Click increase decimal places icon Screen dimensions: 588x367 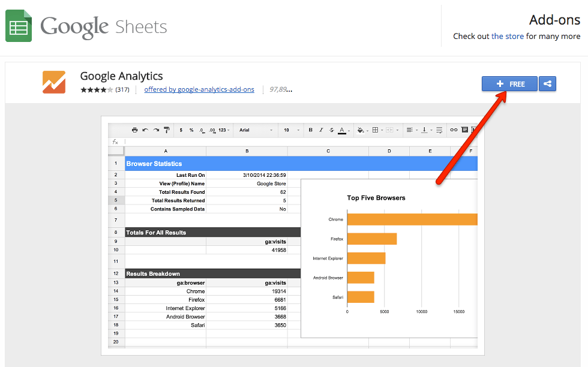(x=212, y=131)
